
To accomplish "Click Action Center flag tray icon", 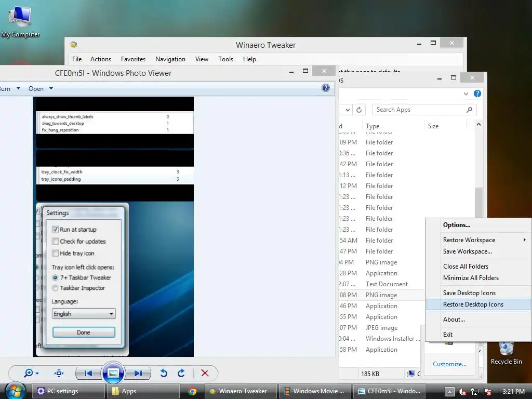I will coord(487,392).
